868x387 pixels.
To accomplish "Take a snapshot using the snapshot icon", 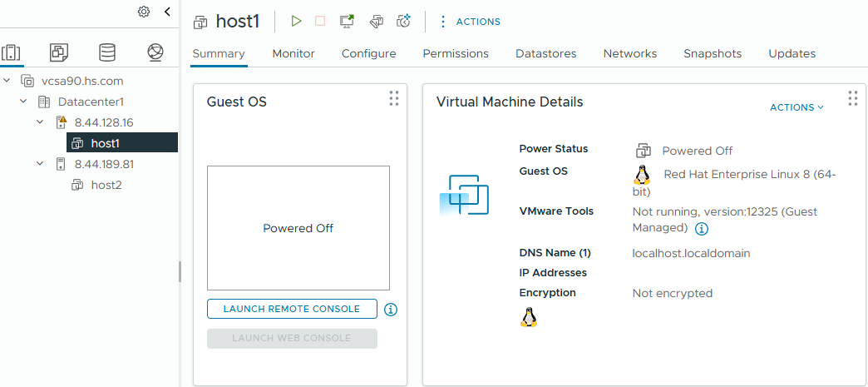I will pos(404,21).
